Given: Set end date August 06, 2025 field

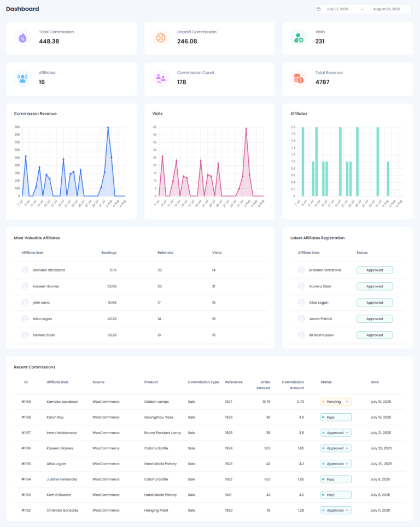Looking at the screenshot, I should click(387, 9).
